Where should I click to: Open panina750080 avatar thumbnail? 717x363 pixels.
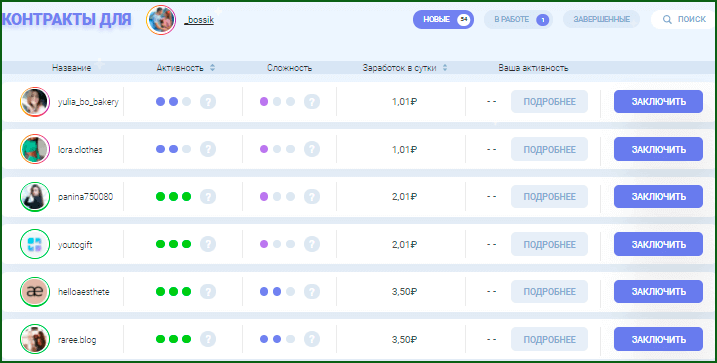tap(35, 197)
